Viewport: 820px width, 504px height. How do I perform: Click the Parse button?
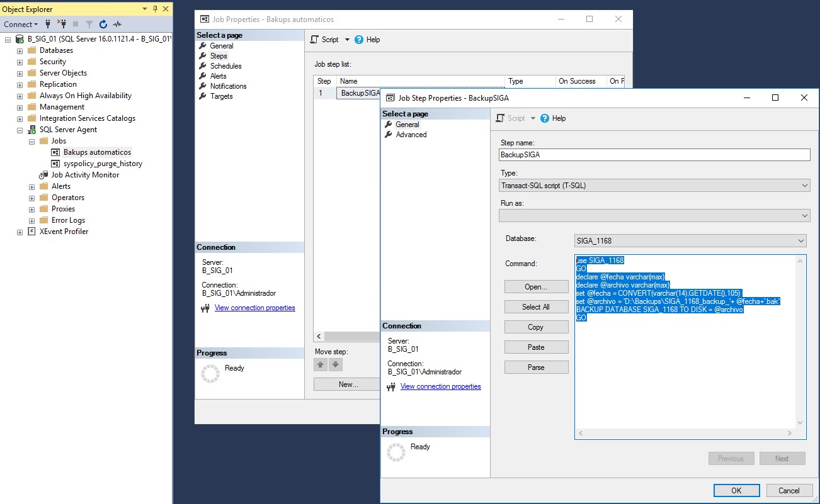coord(536,367)
